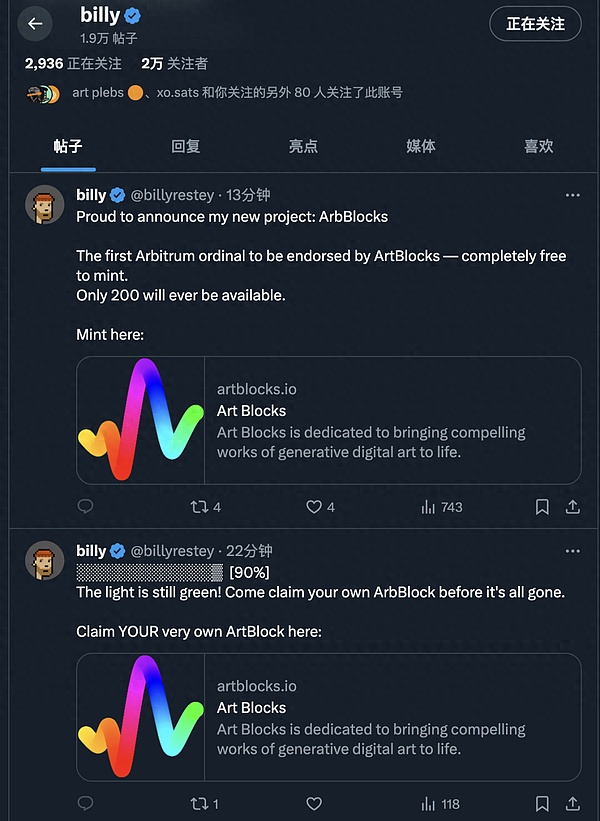Switch to the 媒体 tab
The width and height of the screenshot is (600, 821).
421,146
